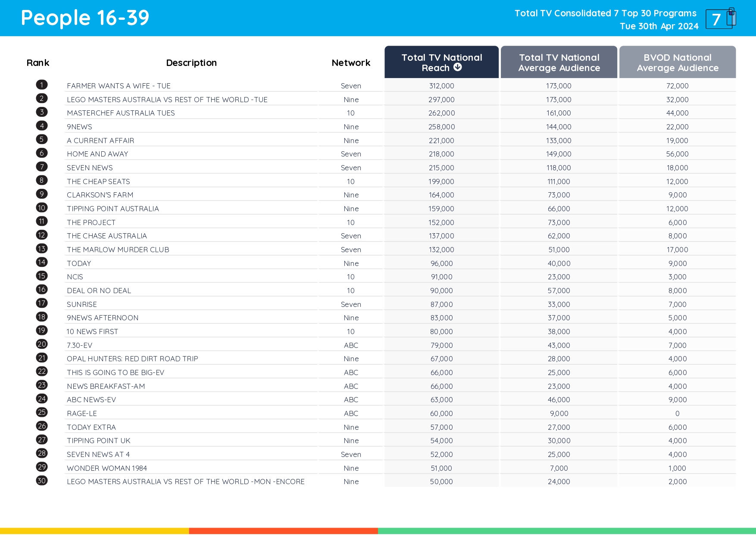The width and height of the screenshot is (756, 535).
Task: Toggle sorting by Total TV National Average Audience
Action: coord(559,62)
